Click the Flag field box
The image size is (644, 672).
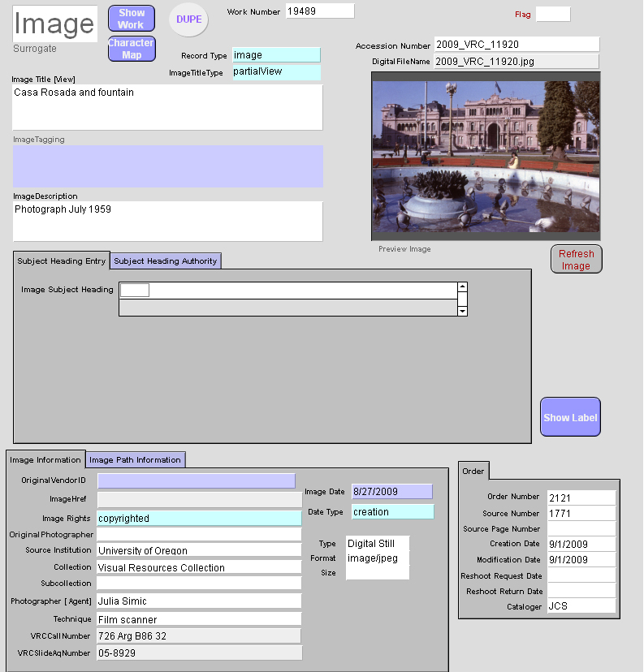pyautogui.click(x=552, y=15)
